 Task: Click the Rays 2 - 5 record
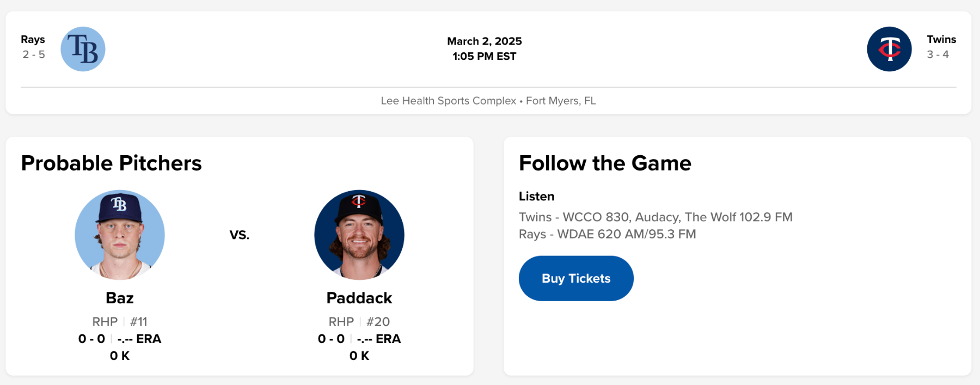tap(34, 54)
